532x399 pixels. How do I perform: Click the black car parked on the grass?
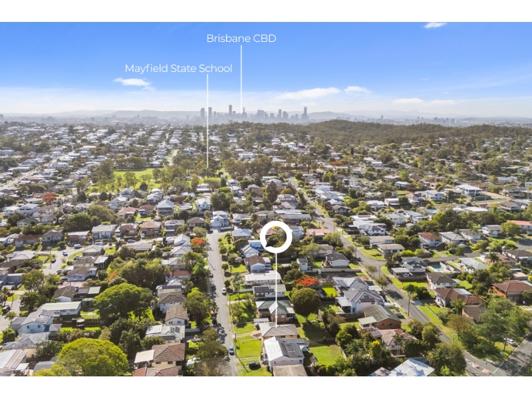click(254, 365)
